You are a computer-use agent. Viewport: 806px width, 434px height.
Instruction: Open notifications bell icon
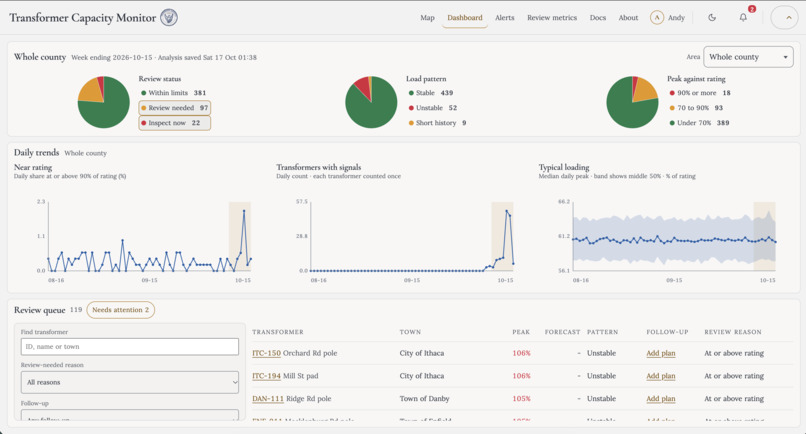click(x=743, y=17)
